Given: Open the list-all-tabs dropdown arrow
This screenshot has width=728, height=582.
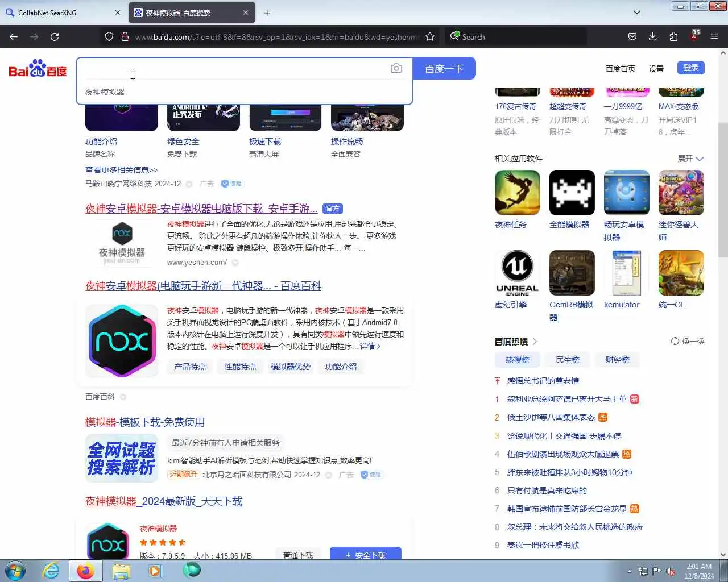Looking at the screenshot, I should click(637, 13).
